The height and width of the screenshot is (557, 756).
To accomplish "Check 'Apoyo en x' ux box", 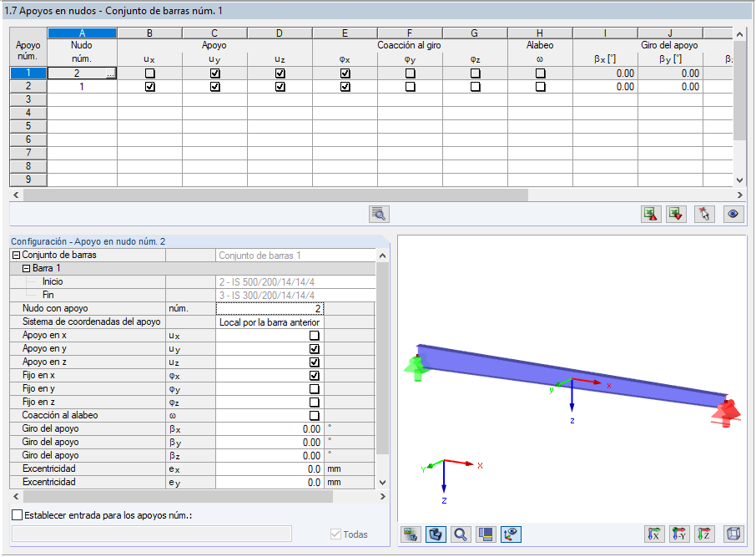I will [x=315, y=336].
